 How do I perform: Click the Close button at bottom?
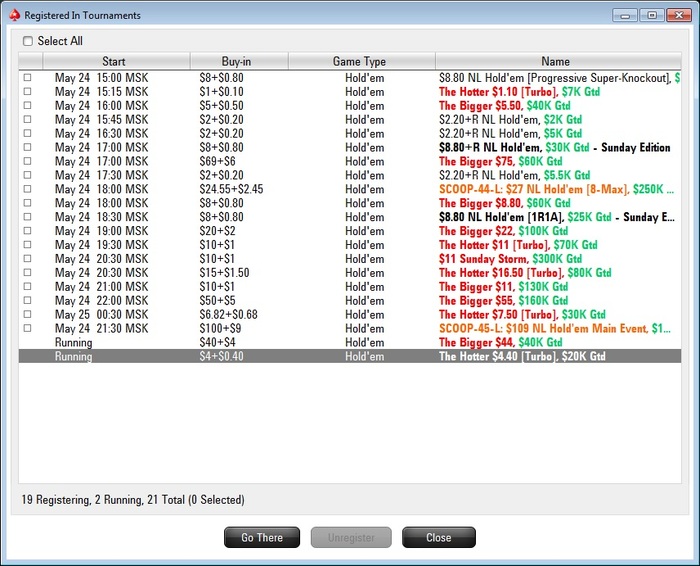439,537
